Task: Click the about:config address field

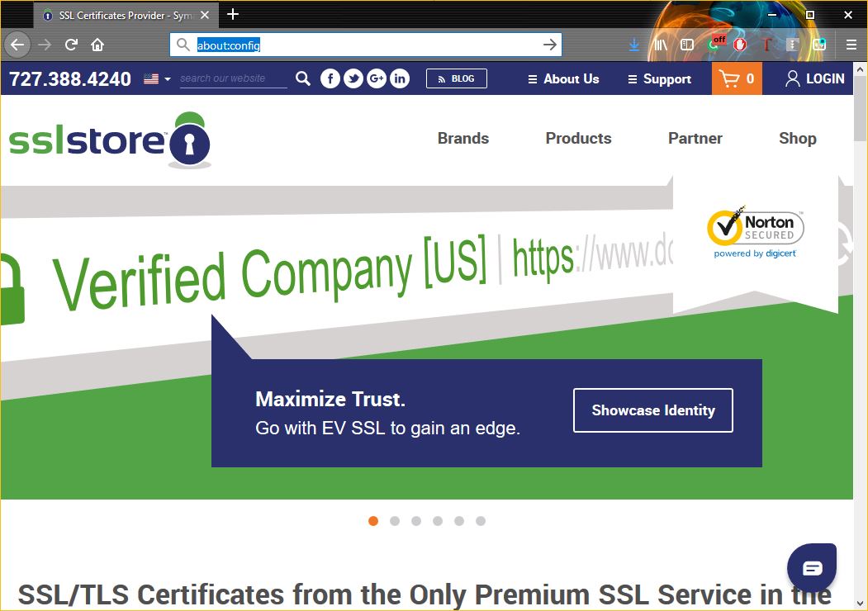Action: [365, 45]
